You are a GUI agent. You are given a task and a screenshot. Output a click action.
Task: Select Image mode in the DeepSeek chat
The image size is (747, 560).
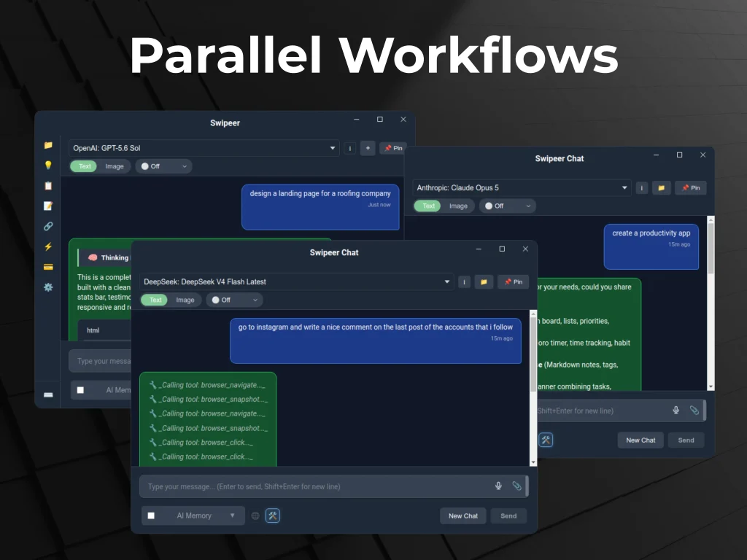[x=185, y=300]
